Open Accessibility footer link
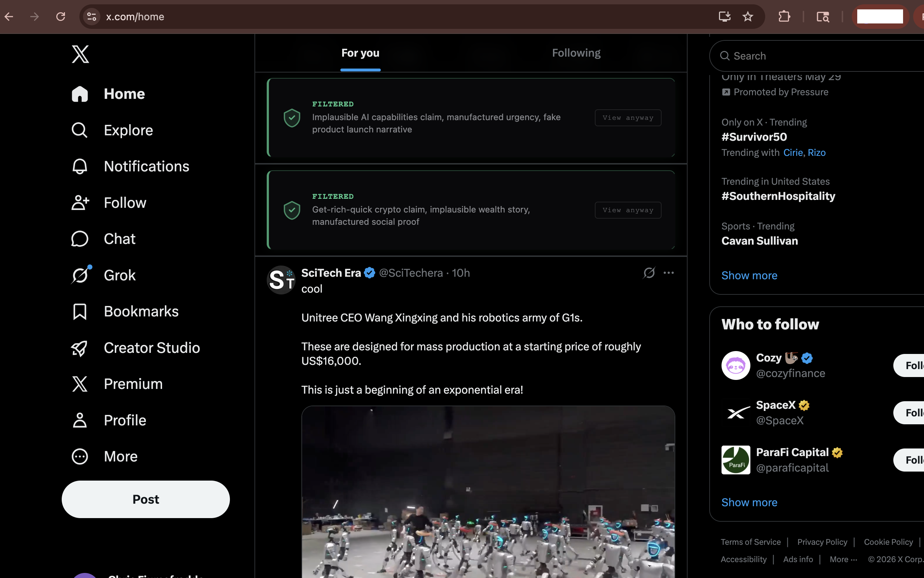The height and width of the screenshot is (578, 924). (744, 559)
